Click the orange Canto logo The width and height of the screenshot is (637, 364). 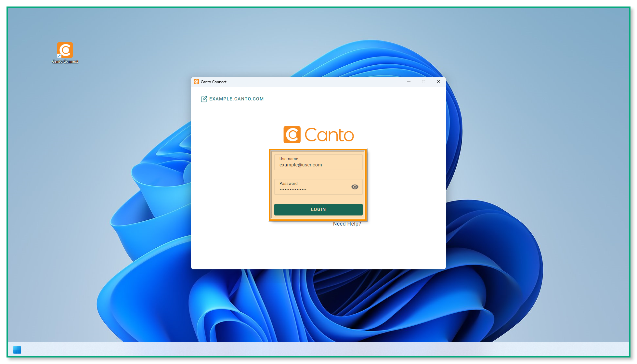pyautogui.click(x=318, y=134)
